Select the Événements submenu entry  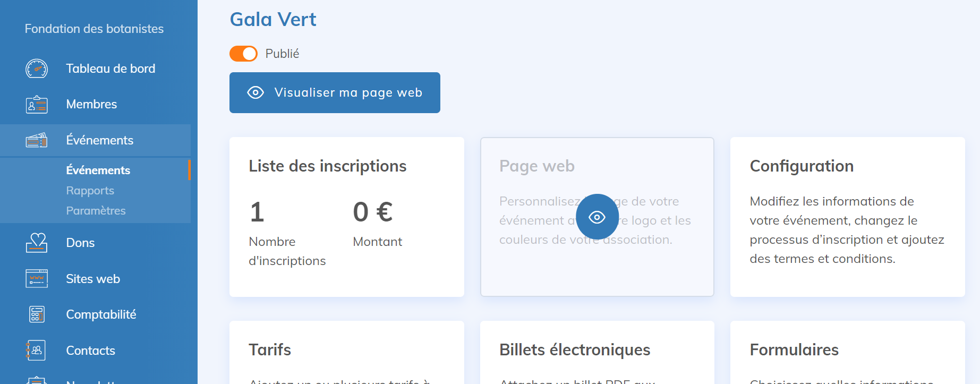[98, 170]
